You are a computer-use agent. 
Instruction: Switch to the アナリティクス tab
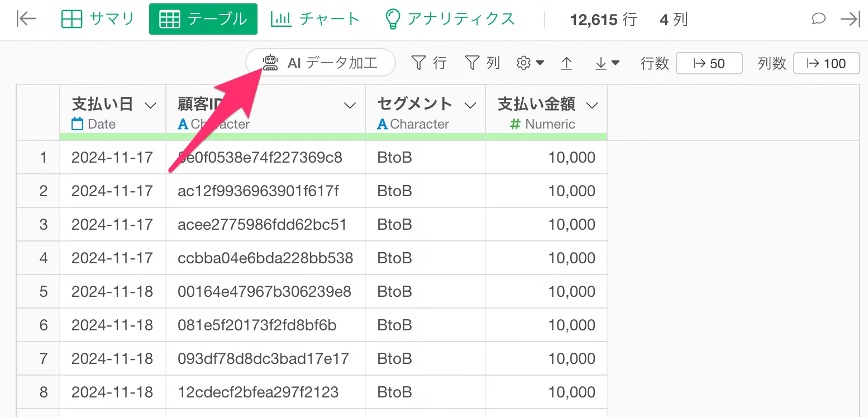tap(450, 19)
